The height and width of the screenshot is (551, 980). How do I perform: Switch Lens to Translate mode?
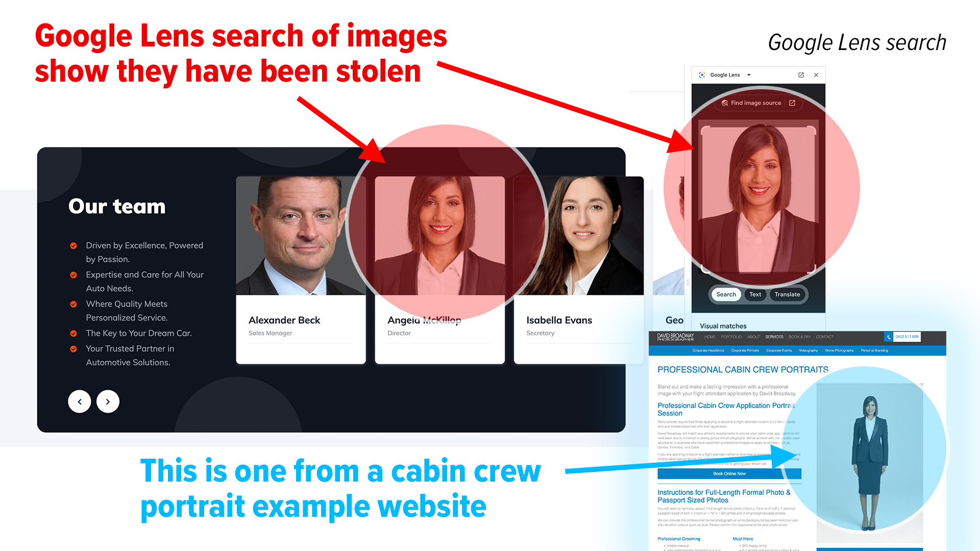click(x=787, y=294)
